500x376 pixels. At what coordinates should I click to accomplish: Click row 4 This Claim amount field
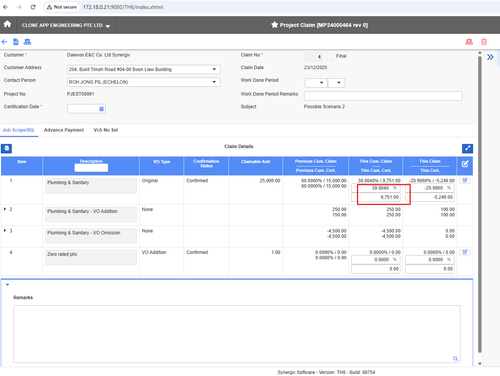pyautogui.click(x=430, y=269)
